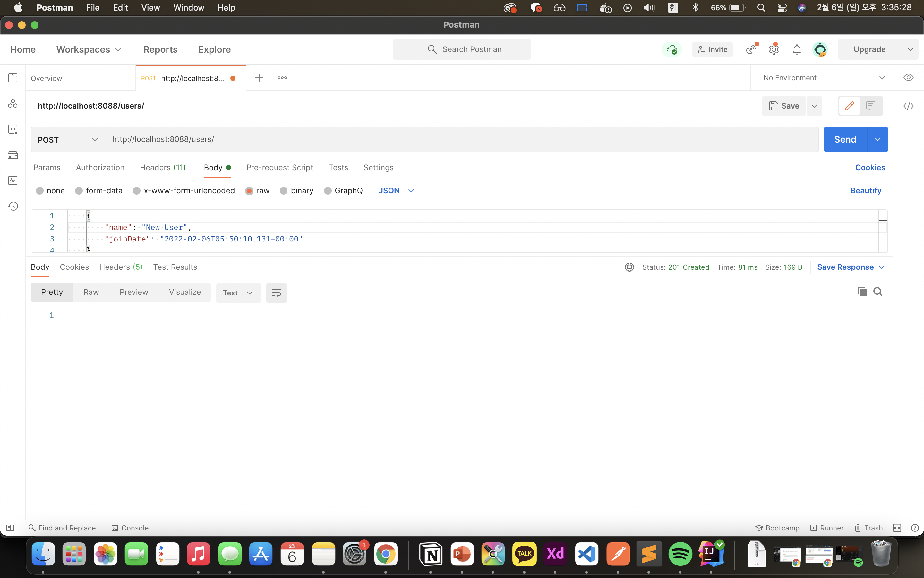The width and height of the screenshot is (924, 578).
Task: Toggle the sidebar from status bar
Action: click(10, 528)
